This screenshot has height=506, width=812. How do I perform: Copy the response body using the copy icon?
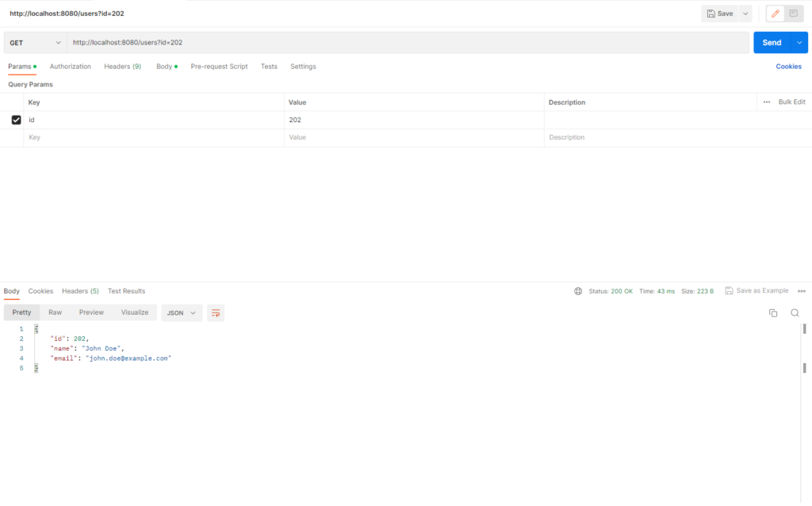[x=773, y=312]
